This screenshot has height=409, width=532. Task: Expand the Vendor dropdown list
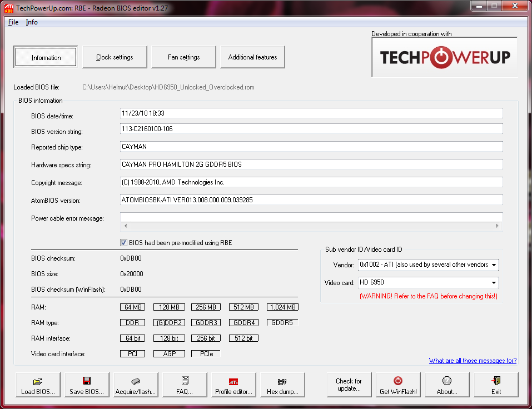(494, 265)
